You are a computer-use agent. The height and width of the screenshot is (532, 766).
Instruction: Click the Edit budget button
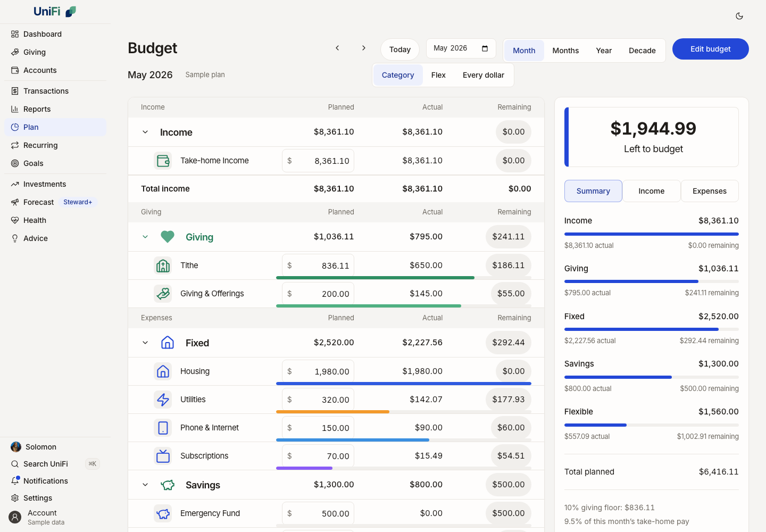pyautogui.click(x=711, y=49)
